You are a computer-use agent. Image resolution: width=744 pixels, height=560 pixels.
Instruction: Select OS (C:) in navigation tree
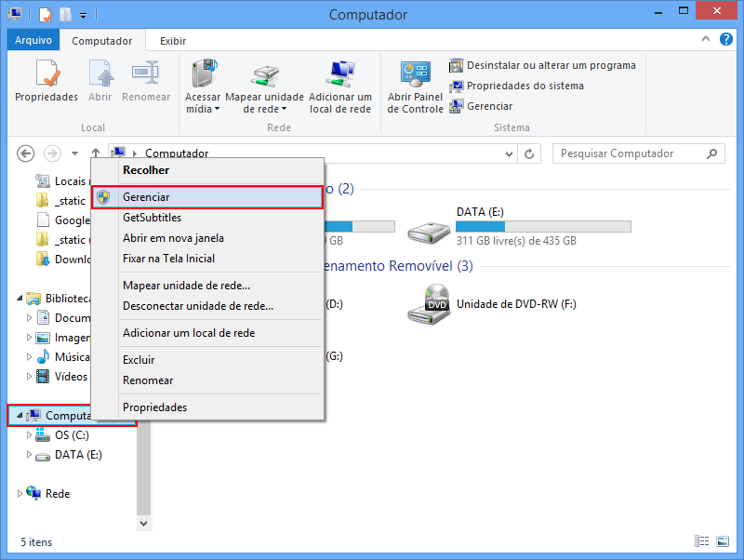(x=62, y=435)
